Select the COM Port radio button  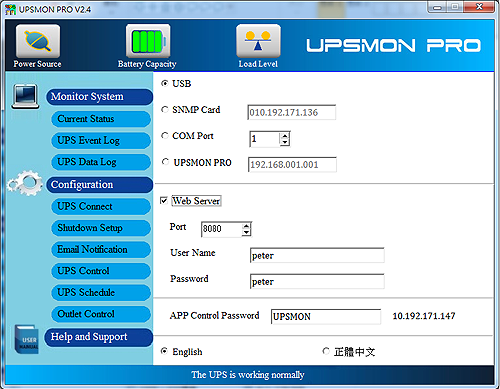click(165, 136)
